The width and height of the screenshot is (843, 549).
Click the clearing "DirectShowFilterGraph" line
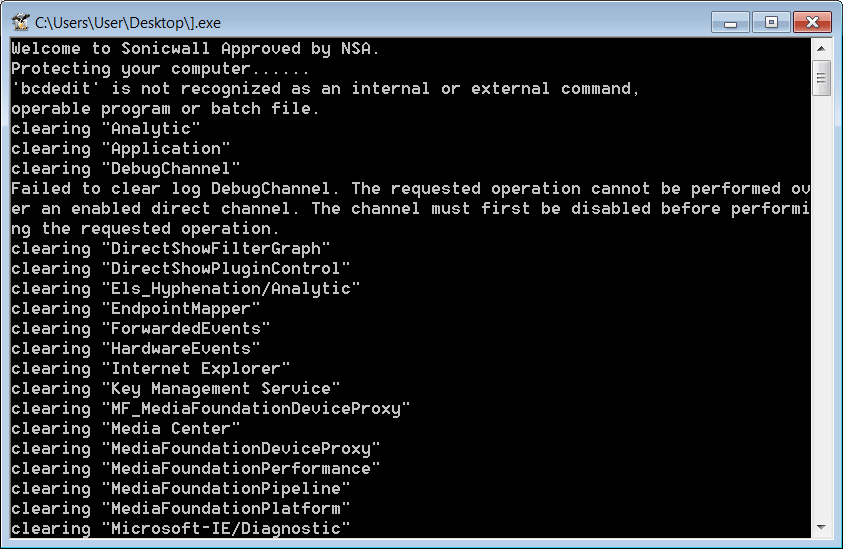pyautogui.click(x=170, y=249)
